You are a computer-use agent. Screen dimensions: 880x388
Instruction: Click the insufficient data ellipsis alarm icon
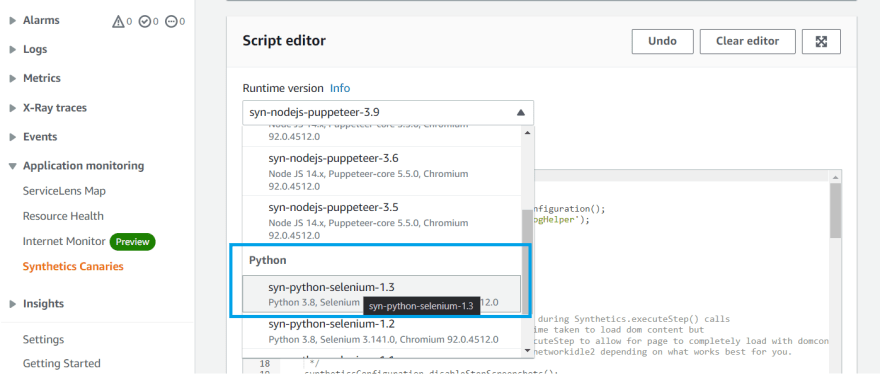coord(172,21)
